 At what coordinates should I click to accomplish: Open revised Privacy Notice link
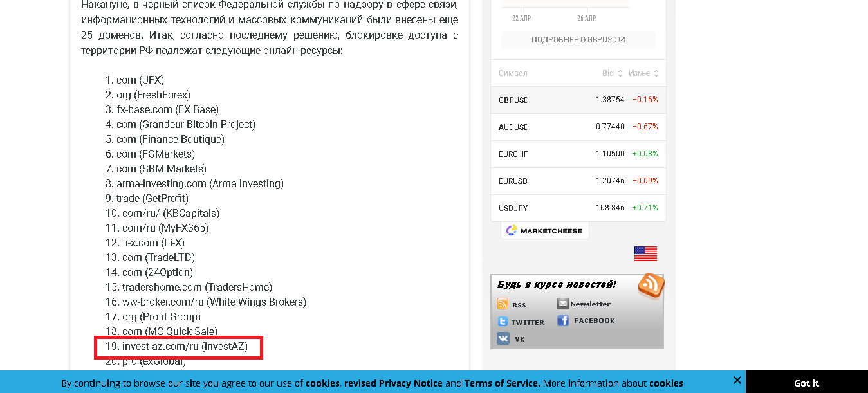click(x=393, y=383)
